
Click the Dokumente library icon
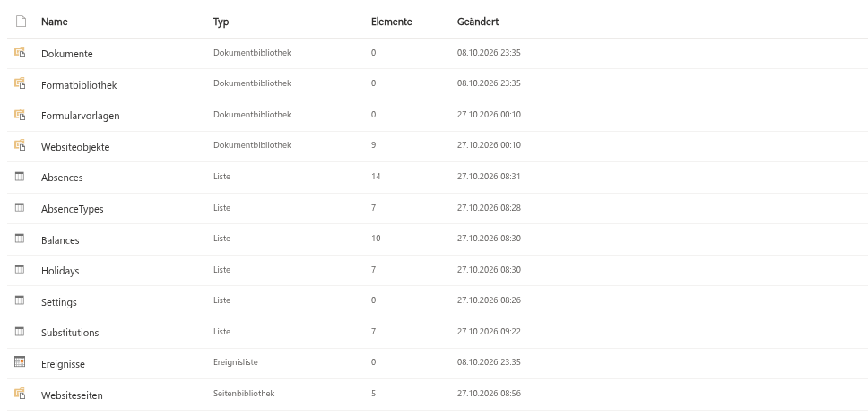click(20, 53)
